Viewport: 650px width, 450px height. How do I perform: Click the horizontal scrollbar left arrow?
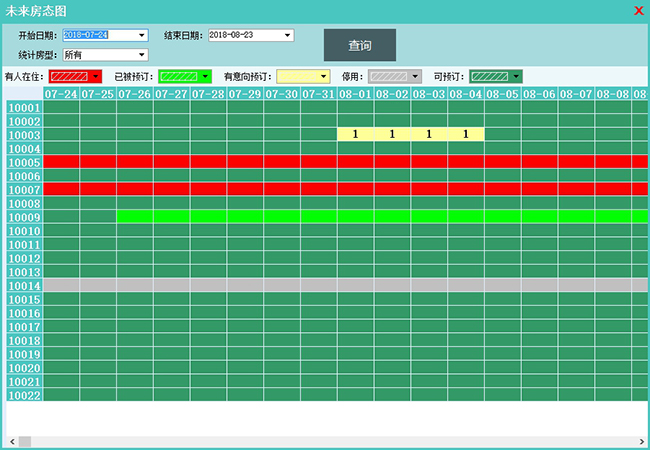coord(11,441)
